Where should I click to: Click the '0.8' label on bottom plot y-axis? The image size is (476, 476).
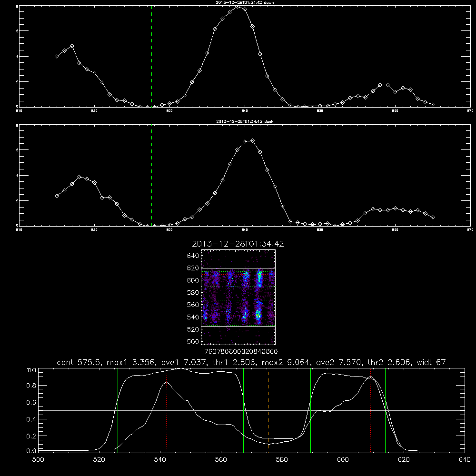[x=31, y=386]
